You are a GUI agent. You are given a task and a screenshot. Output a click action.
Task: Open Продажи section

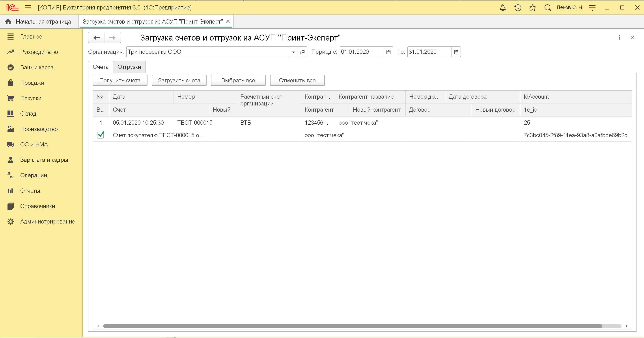pos(32,83)
